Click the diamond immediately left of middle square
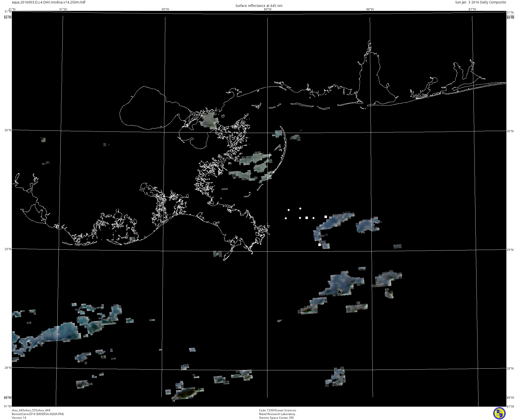The image size is (518, 420). tap(300, 218)
